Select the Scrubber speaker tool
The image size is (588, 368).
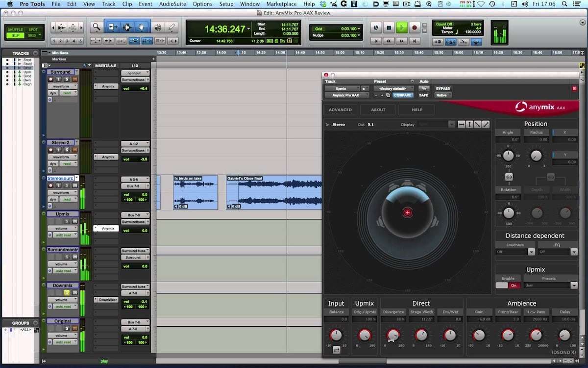tap(157, 27)
